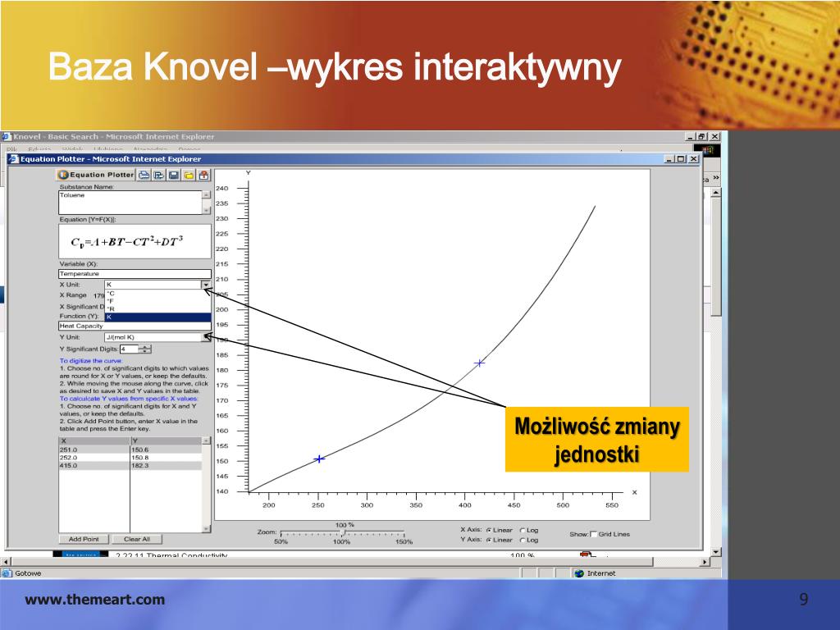This screenshot has width=840, height=630.
Task: Click table cell with Y value 182.3
Action: click(x=166, y=466)
